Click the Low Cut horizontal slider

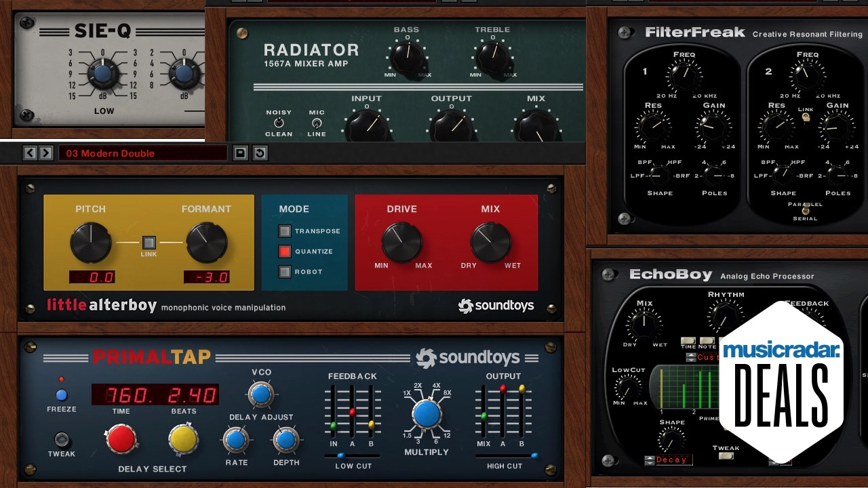coord(352,456)
